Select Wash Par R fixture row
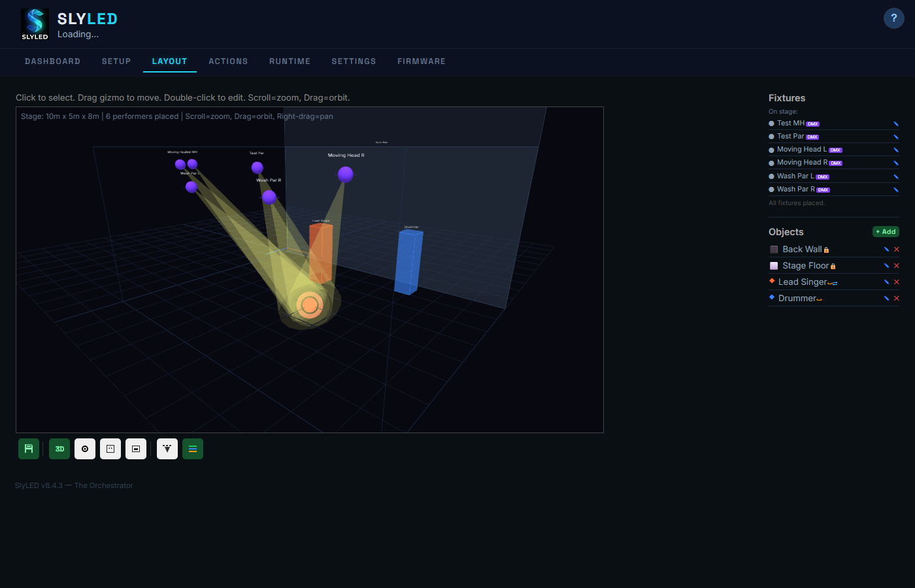Viewport: 915px width, 588px height. pos(834,189)
